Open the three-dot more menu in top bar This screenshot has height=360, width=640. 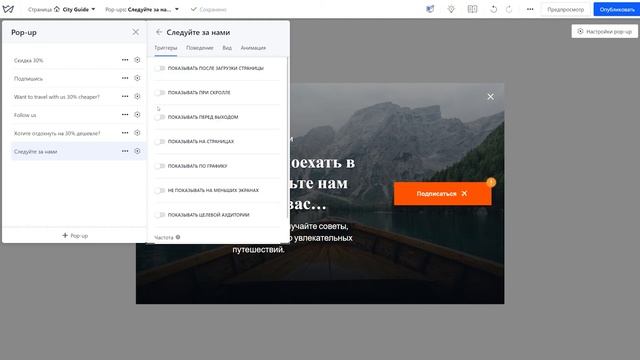pyautogui.click(x=530, y=9)
